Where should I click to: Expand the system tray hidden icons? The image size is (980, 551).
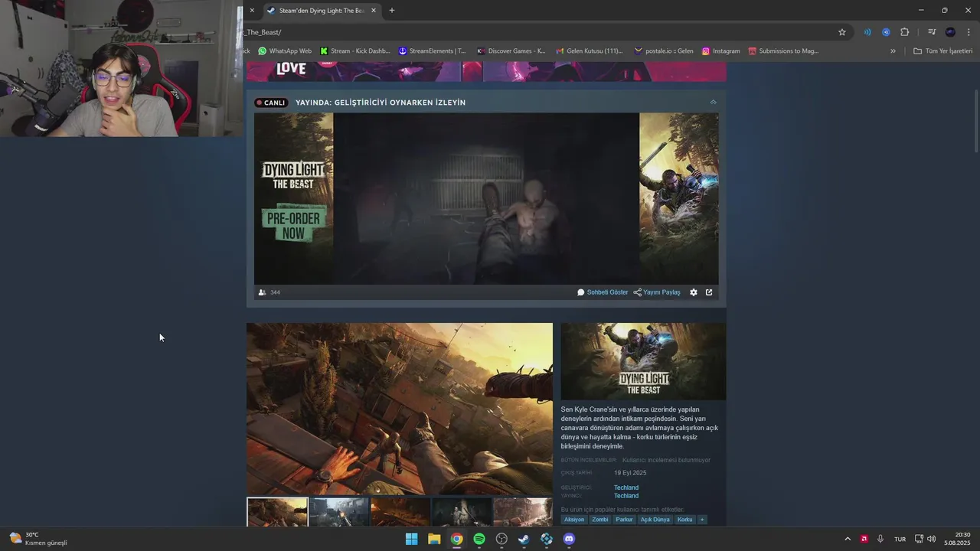[x=848, y=539]
